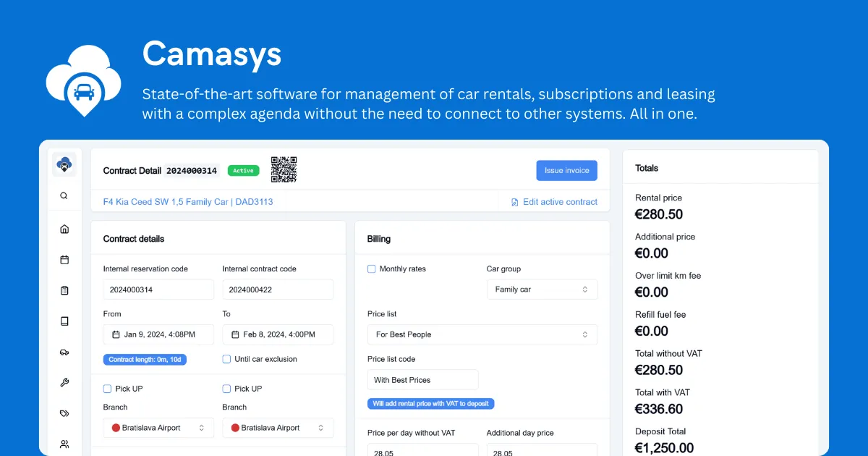868x456 pixels.
Task: Edit the Price per day without VAT field
Action: [x=422, y=450]
